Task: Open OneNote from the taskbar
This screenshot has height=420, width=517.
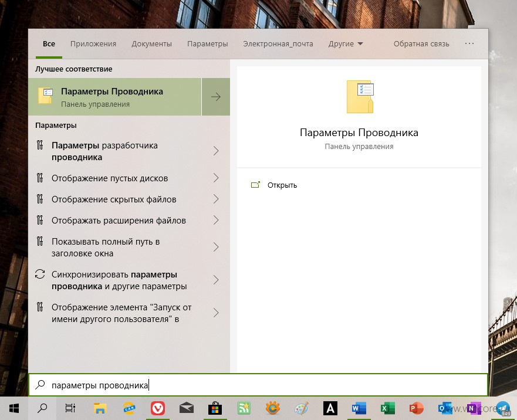Action: coord(474,408)
